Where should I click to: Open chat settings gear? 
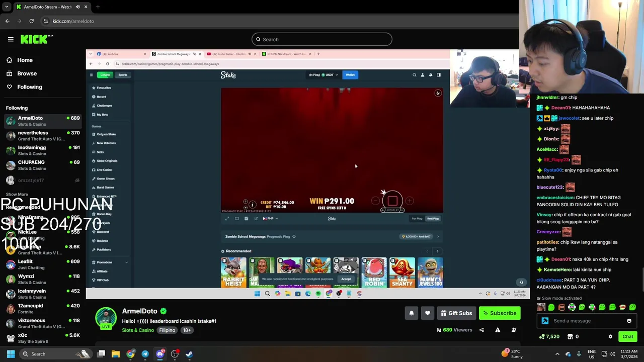[x=610, y=336]
